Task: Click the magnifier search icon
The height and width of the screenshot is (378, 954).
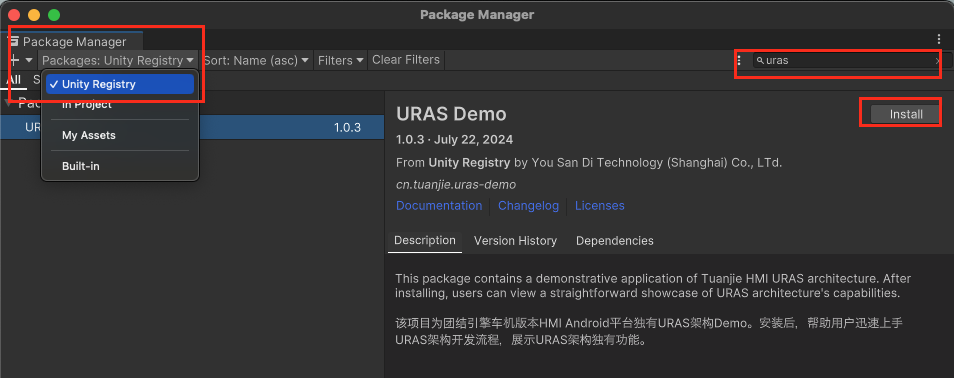Action: [x=760, y=60]
